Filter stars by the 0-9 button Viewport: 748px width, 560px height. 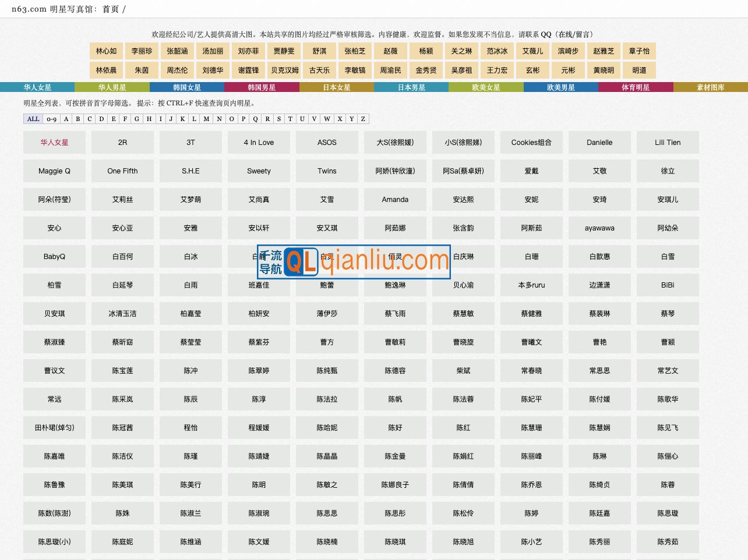(52, 119)
